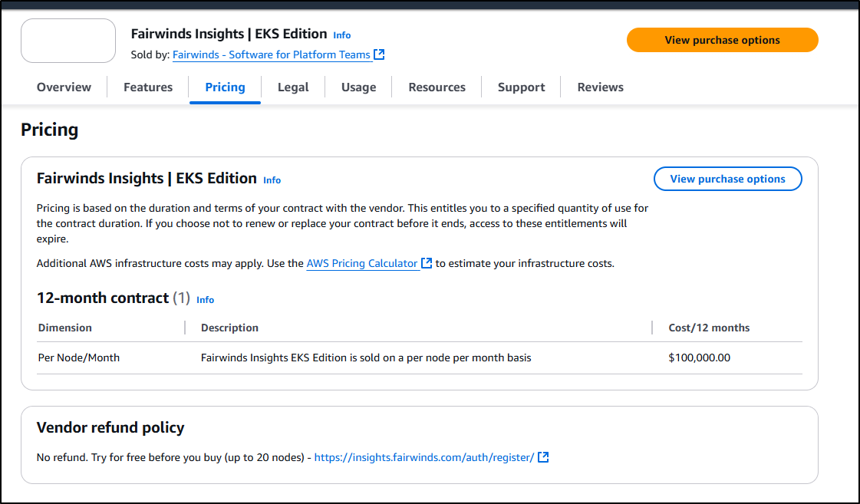Click the $100,000.00 cost value
Image resolution: width=860 pixels, height=504 pixels.
coord(700,357)
